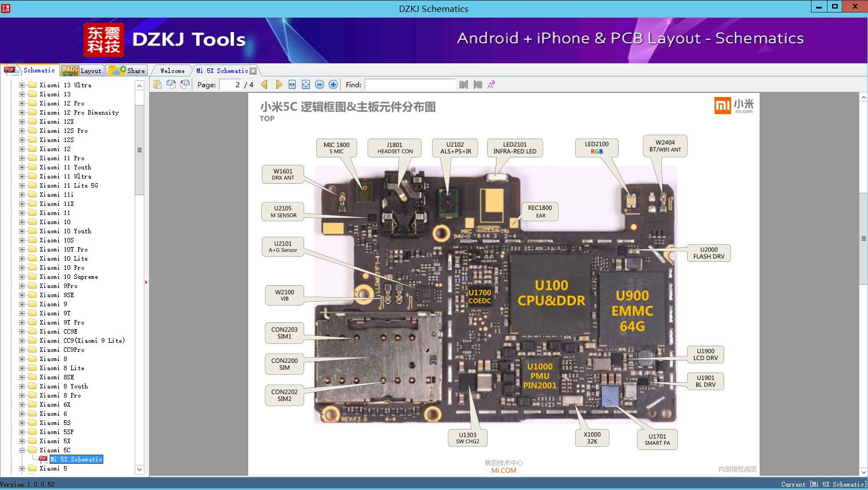Click the page number input field
The width and height of the screenshot is (868, 490).
pos(231,84)
